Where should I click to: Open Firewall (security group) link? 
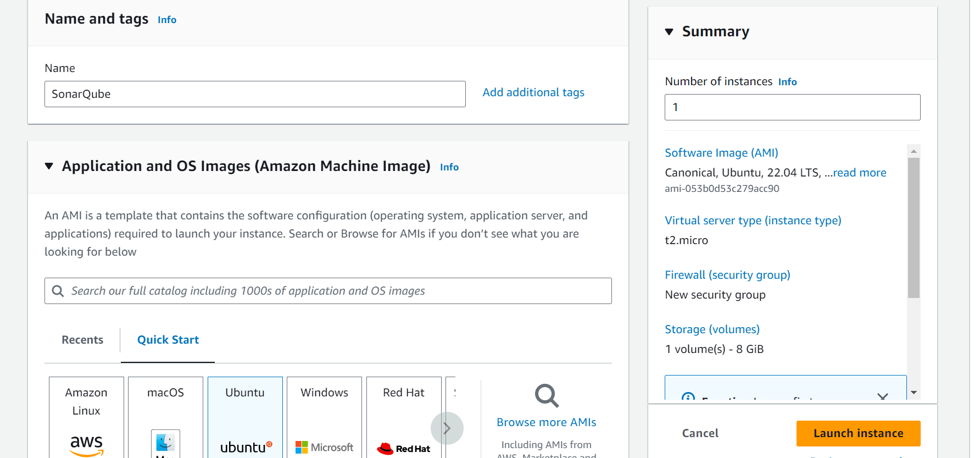(x=727, y=275)
